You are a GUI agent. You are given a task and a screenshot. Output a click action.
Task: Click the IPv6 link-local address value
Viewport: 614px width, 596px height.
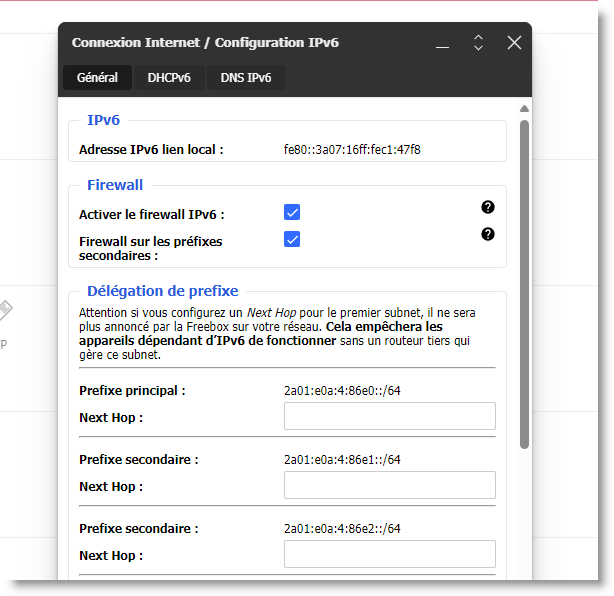point(352,150)
